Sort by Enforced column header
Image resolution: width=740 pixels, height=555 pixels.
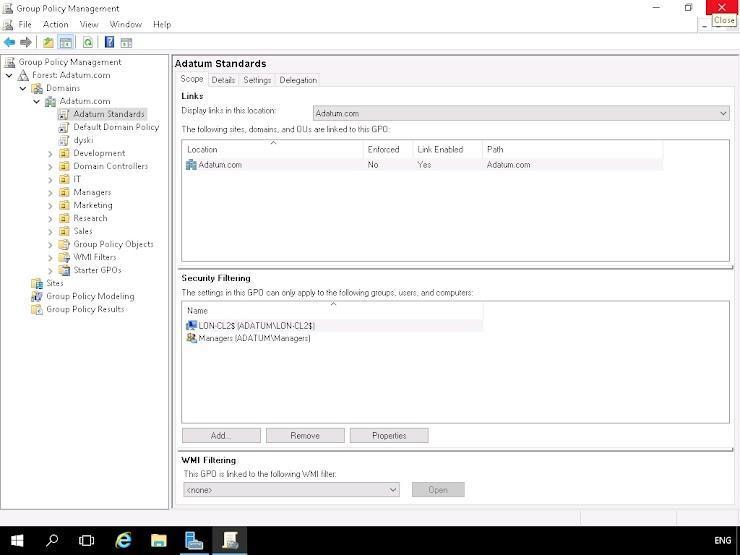point(387,150)
